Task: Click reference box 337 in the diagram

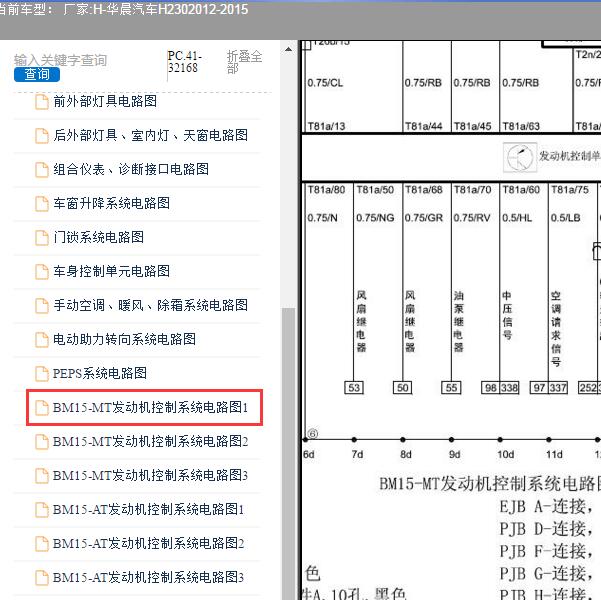Action: (558, 388)
